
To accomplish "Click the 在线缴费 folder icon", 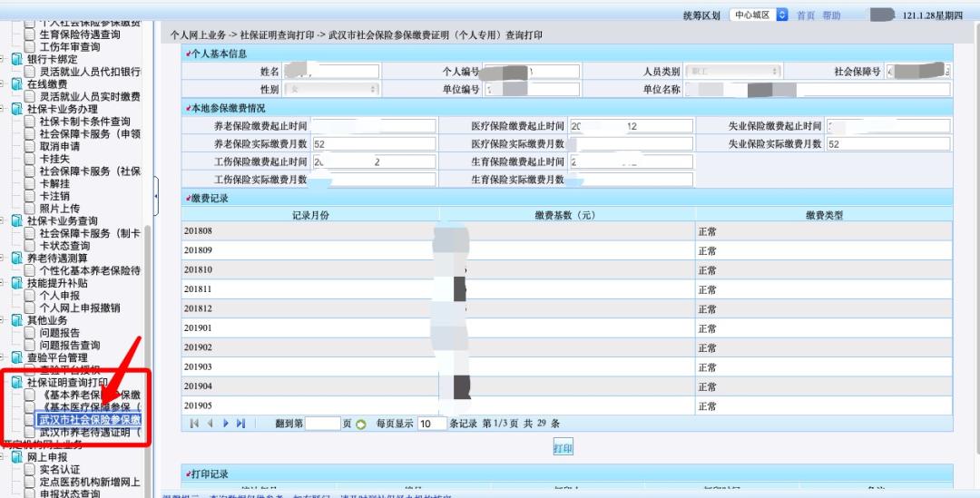I will click(x=17, y=84).
